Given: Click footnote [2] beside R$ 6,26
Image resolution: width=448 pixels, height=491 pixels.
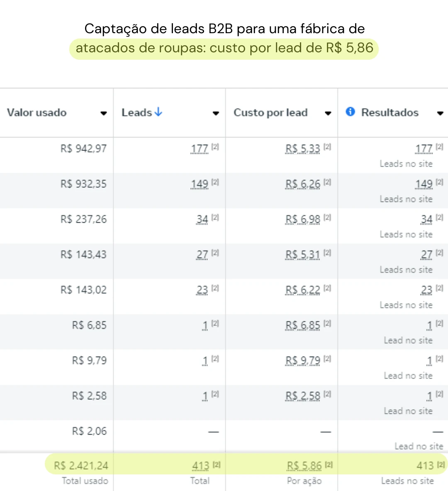Looking at the screenshot, I should point(327,182).
